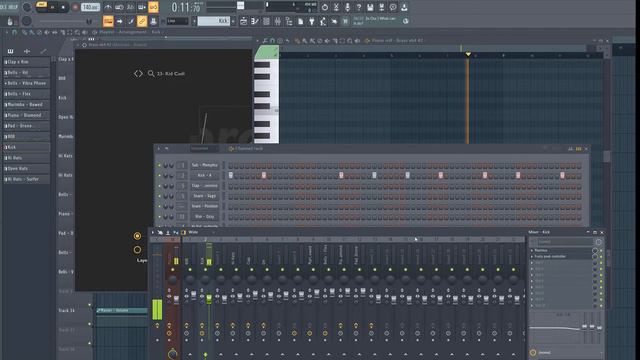This screenshot has width=640, height=360.
Task: Adjust the highlighted Kick mixer track fader
Action: (209, 299)
